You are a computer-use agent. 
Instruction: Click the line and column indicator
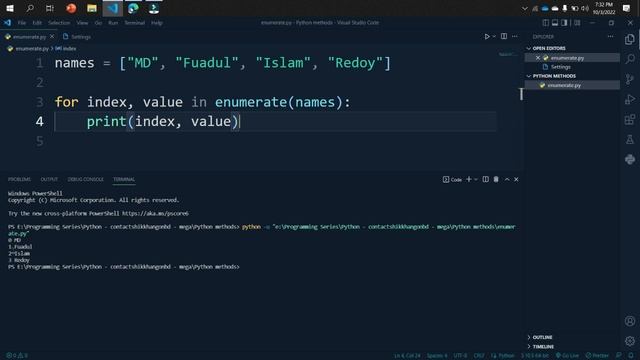point(407,356)
